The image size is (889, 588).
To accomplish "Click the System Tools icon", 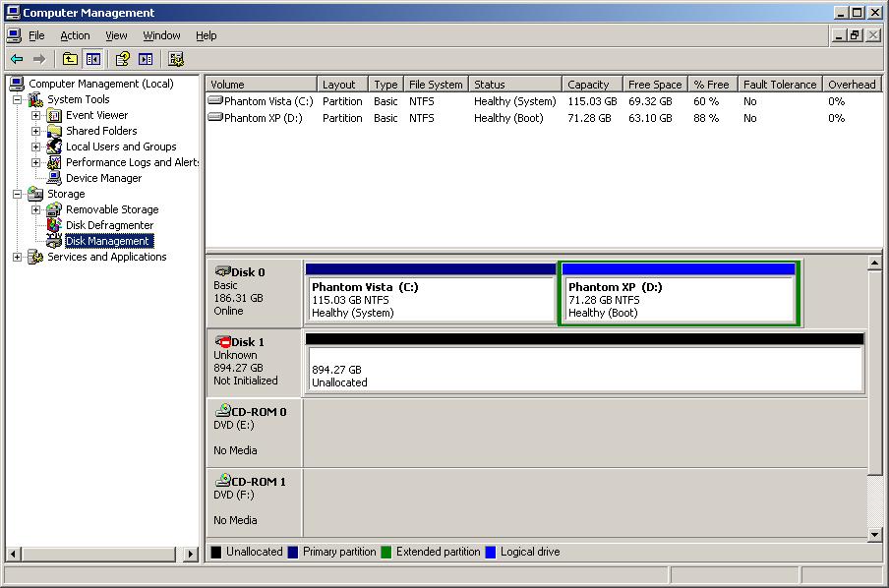I will point(35,99).
